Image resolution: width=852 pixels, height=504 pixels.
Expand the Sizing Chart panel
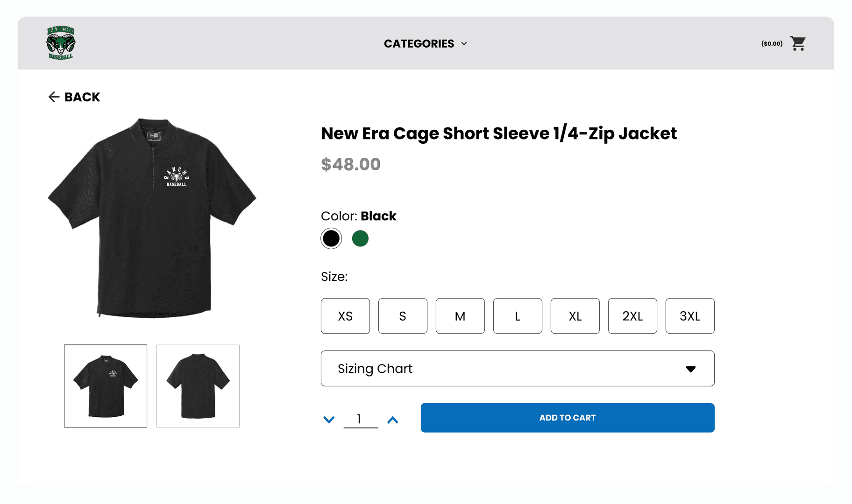[x=517, y=369]
